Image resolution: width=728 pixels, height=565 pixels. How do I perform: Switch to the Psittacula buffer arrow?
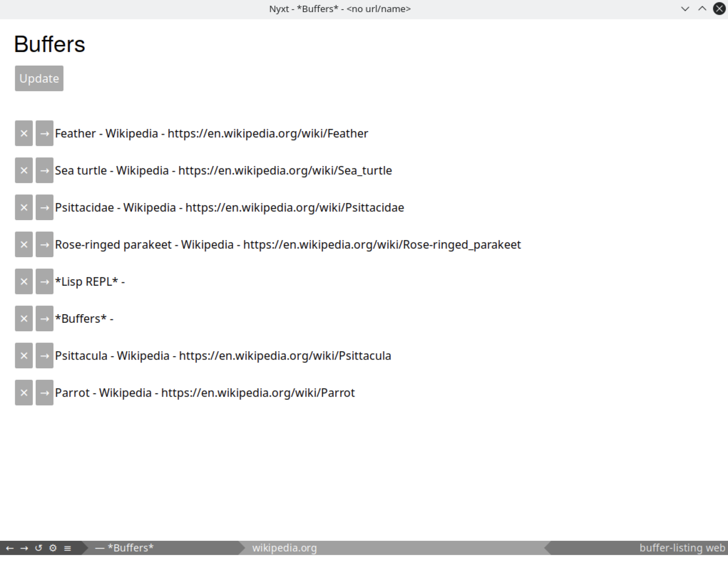point(44,355)
